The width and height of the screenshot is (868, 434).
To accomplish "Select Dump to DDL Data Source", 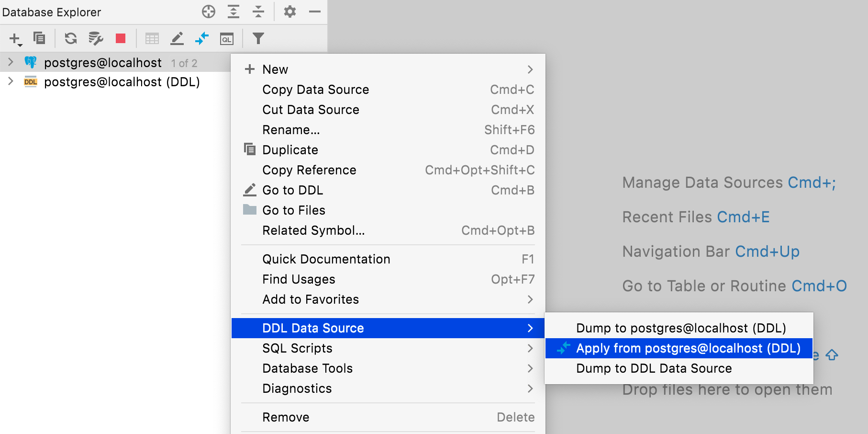I will click(654, 368).
